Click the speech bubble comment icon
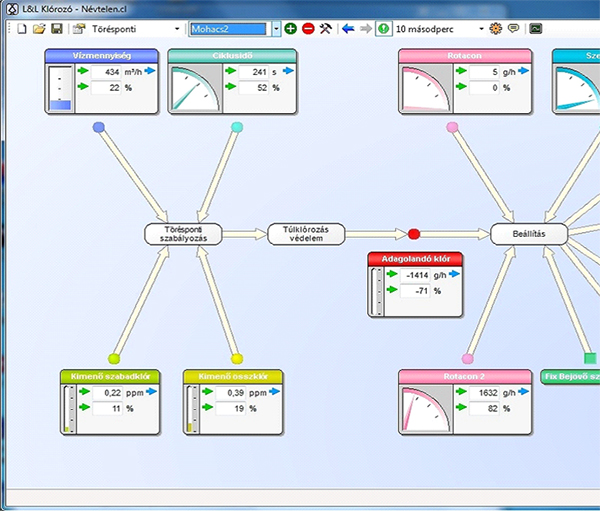Viewport: 600px width, 511px height. pyautogui.click(x=513, y=29)
